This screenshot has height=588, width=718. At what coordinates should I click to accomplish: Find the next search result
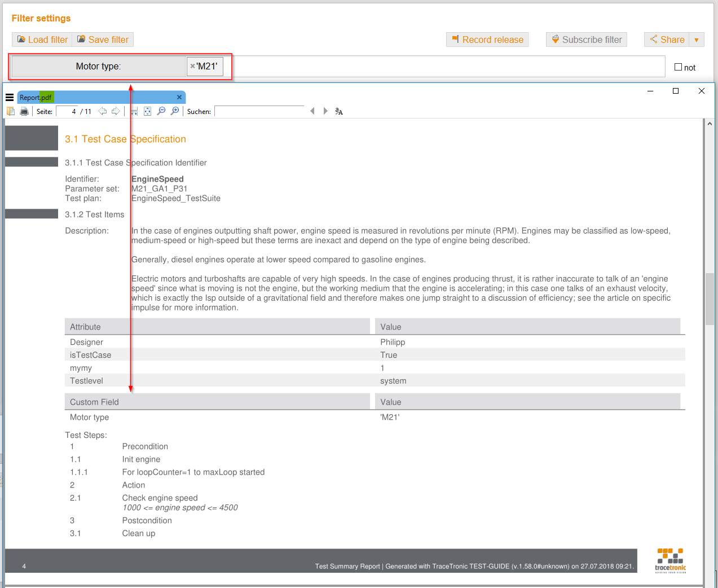(x=325, y=111)
